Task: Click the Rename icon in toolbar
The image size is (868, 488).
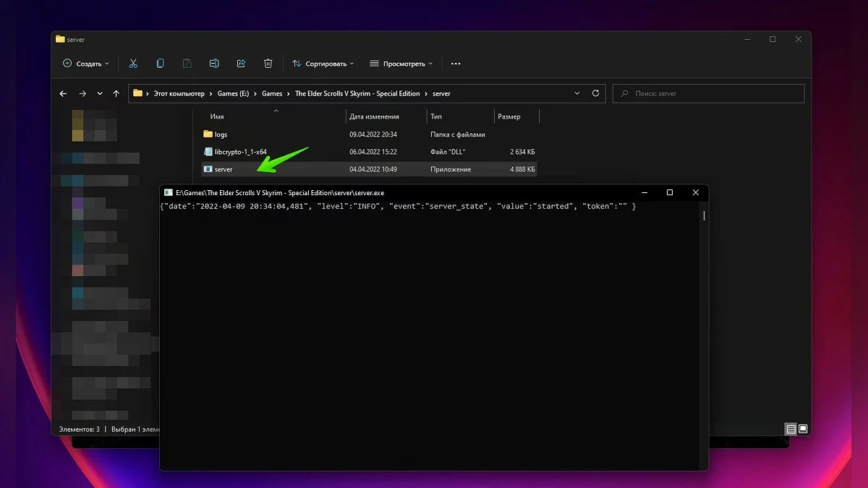Action: click(x=214, y=64)
